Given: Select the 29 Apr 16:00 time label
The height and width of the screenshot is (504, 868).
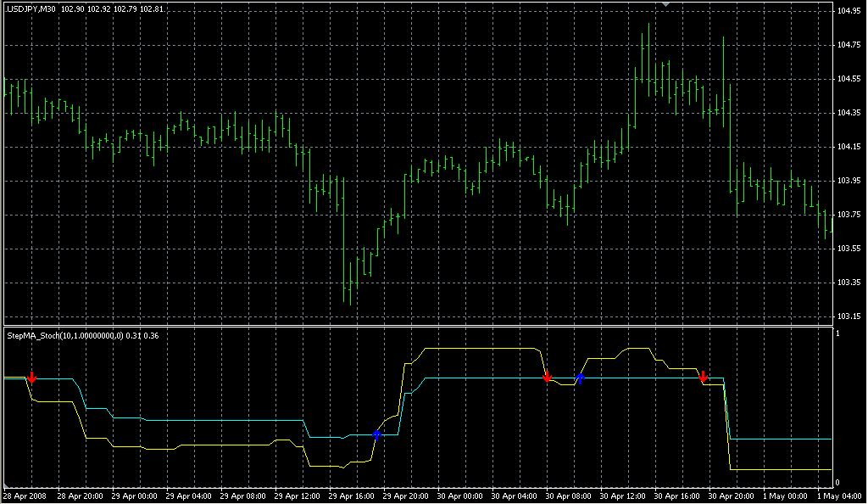Looking at the screenshot, I should pyautogui.click(x=350, y=496).
